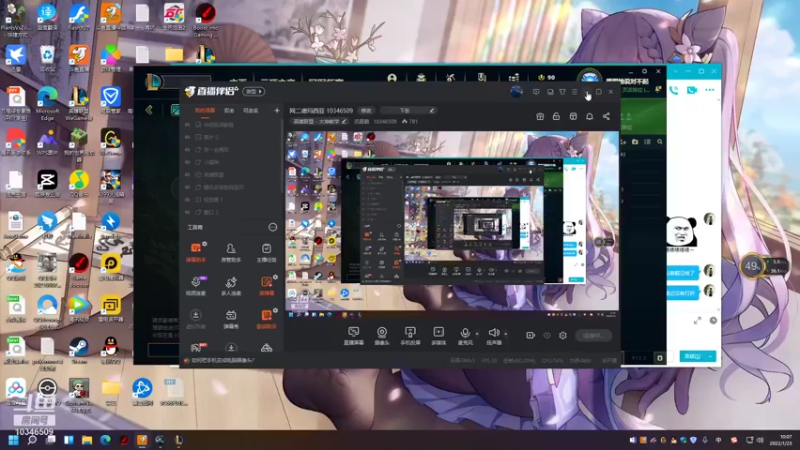Switch to the second scene tab

(x=229, y=110)
